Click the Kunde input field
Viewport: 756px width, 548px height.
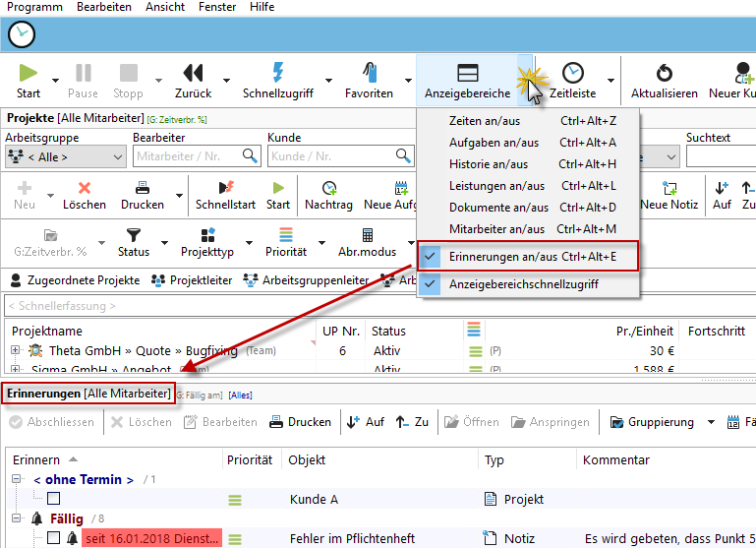coord(324,156)
